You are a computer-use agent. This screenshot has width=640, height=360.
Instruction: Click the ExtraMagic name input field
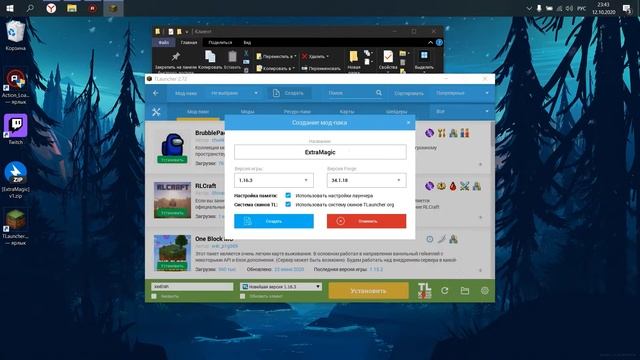coord(320,152)
